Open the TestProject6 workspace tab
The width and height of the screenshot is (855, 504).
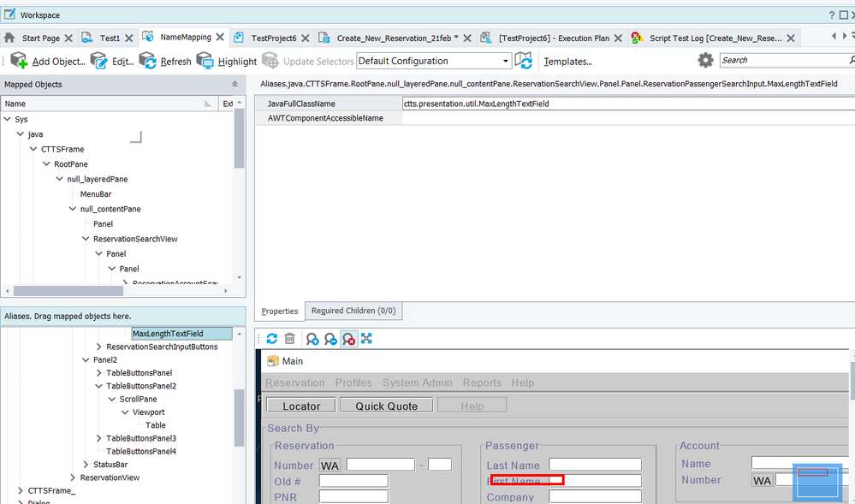273,38
